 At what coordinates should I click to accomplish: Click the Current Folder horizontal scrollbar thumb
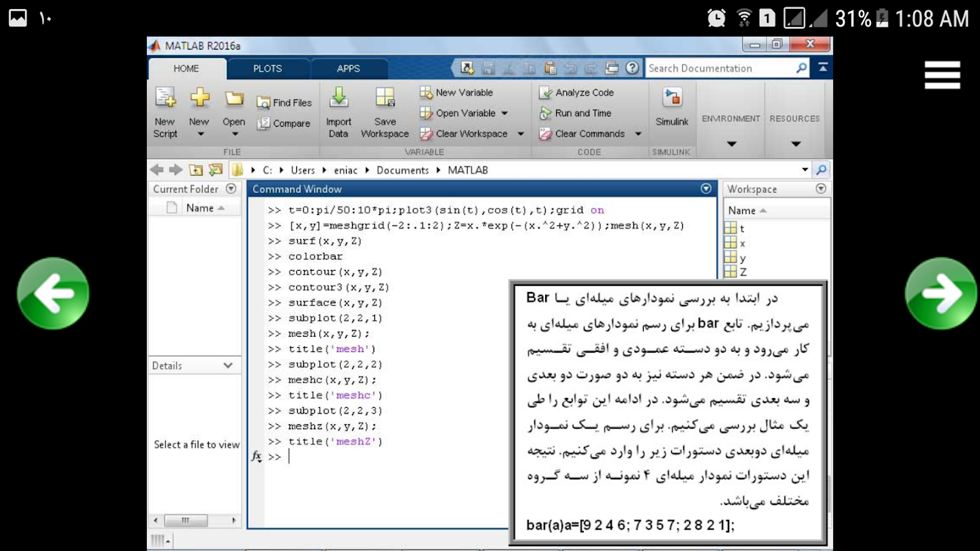coord(185,521)
